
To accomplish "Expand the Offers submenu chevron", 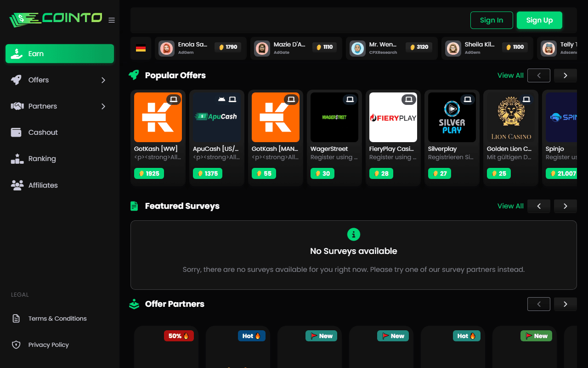I will pos(103,80).
